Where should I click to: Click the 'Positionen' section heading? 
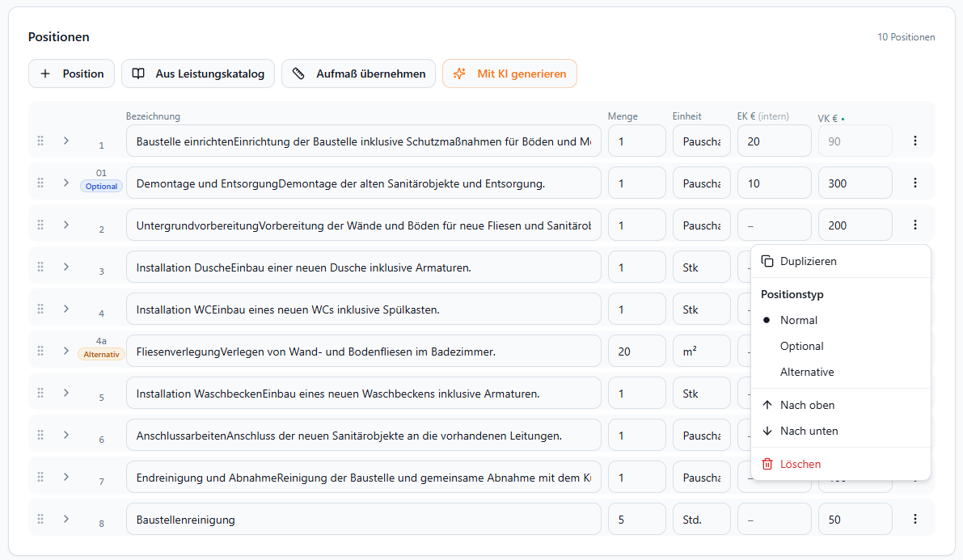coord(58,37)
